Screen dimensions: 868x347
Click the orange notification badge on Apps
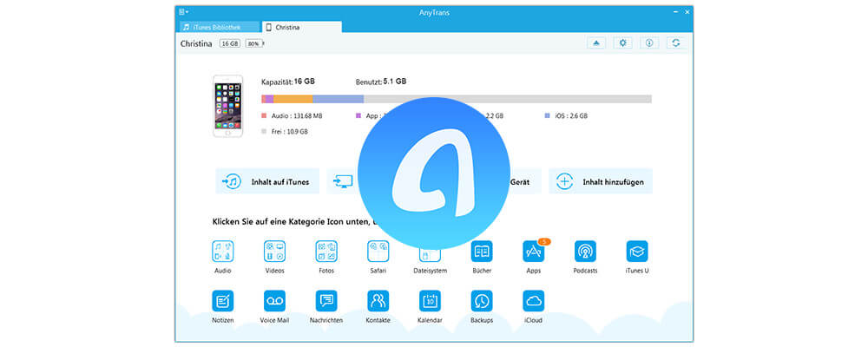(545, 241)
